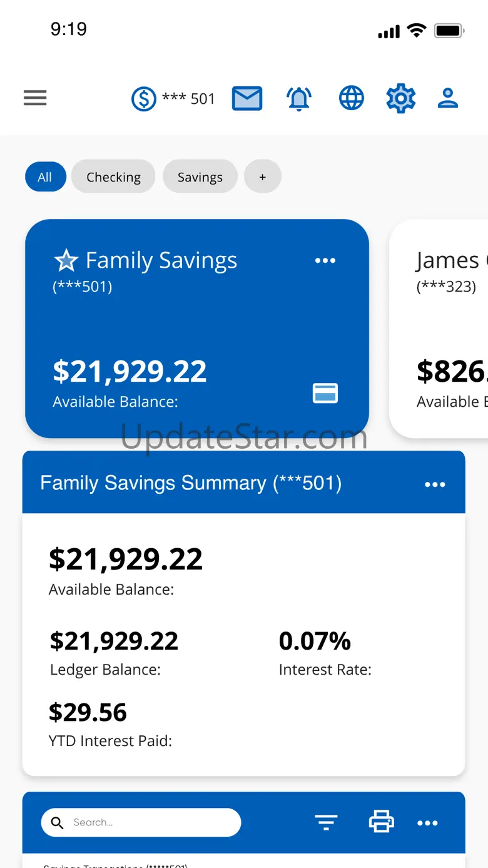Select the James account card
The width and height of the screenshot is (488, 868).
[x=444, y=329]
